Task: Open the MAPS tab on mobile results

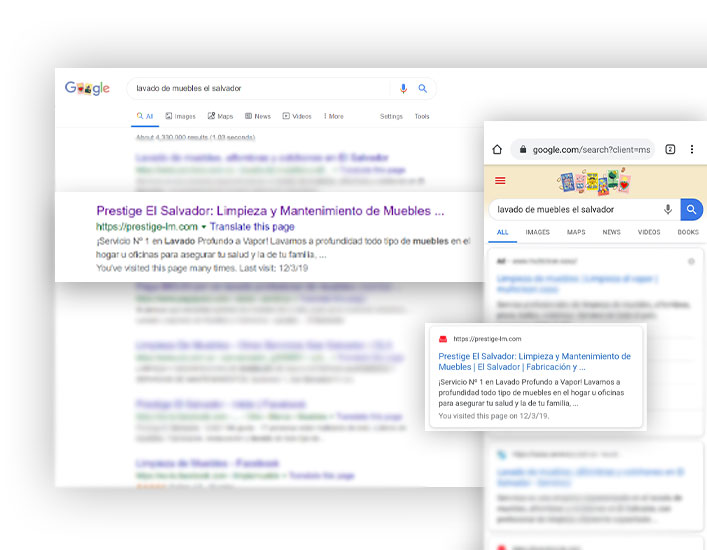Action: point(576,232)
